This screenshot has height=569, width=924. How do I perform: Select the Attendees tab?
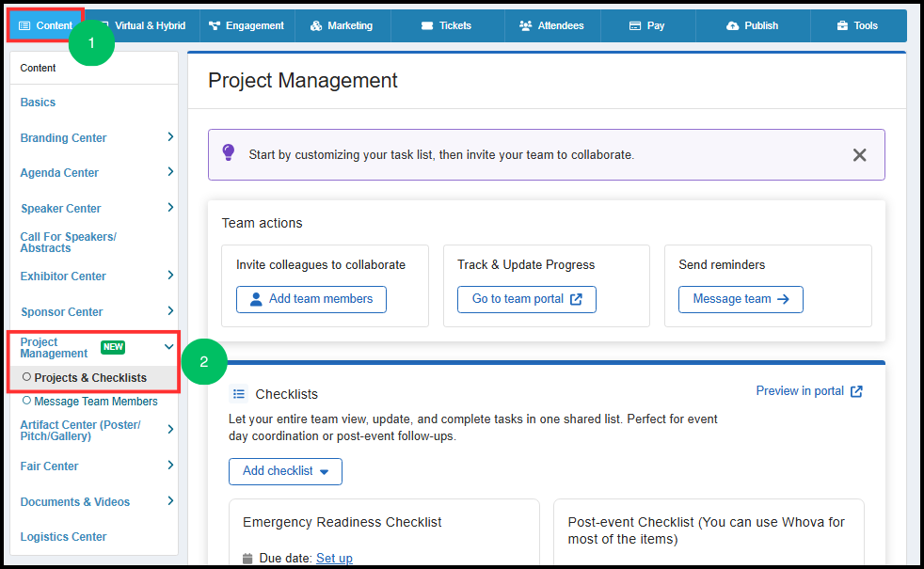click(x=552, y=25)
